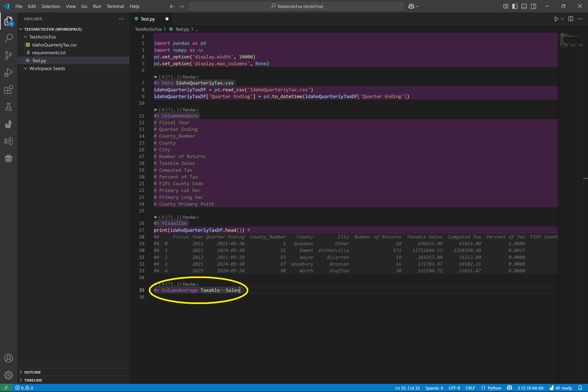Open the Run and Debug view icon
Viewport: 588px width, 392px height.
pyautogui.click(x=8, y=73)
